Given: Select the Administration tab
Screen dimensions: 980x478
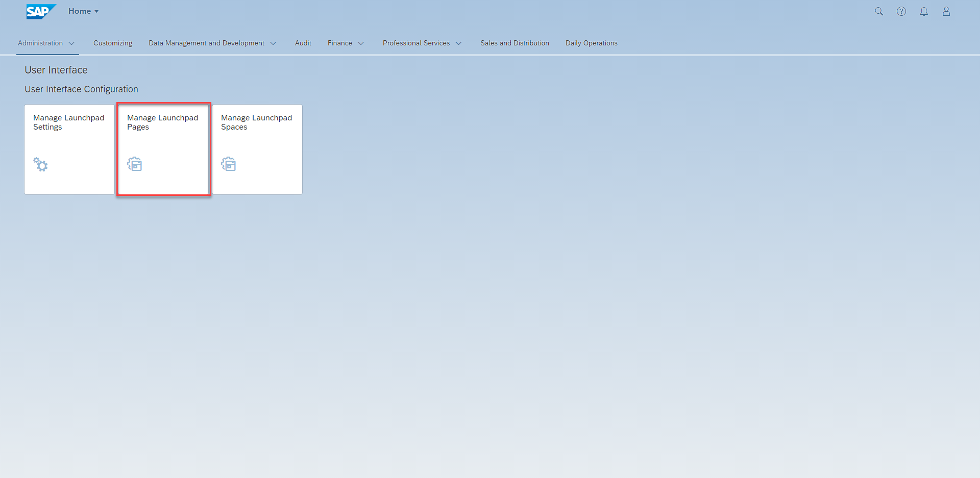Looking at the screenshot, I should click(x=40, y=43).
